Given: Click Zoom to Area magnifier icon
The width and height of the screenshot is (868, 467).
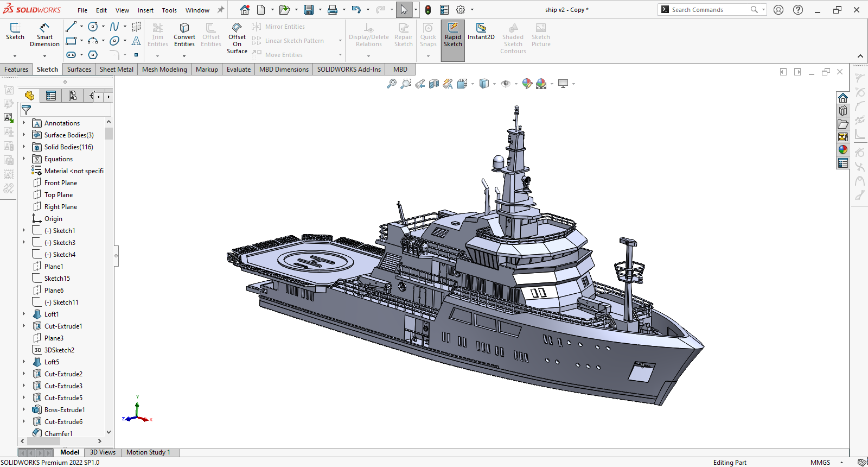Looking at the screenshot, I should click(x=405, y=84).
